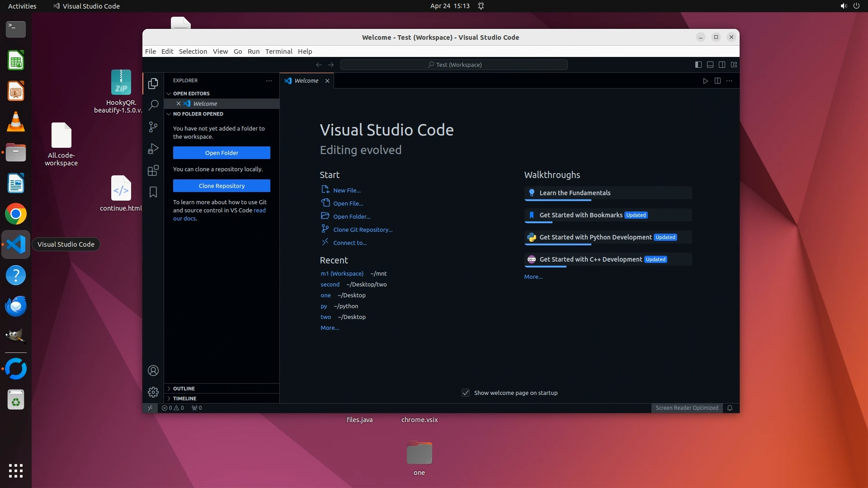Image resolution: width=868 pixels, height=488 pixels.
Task: Open Manage gear icon in activity bar
Action: pyautogui.click(x=153, y=392)
